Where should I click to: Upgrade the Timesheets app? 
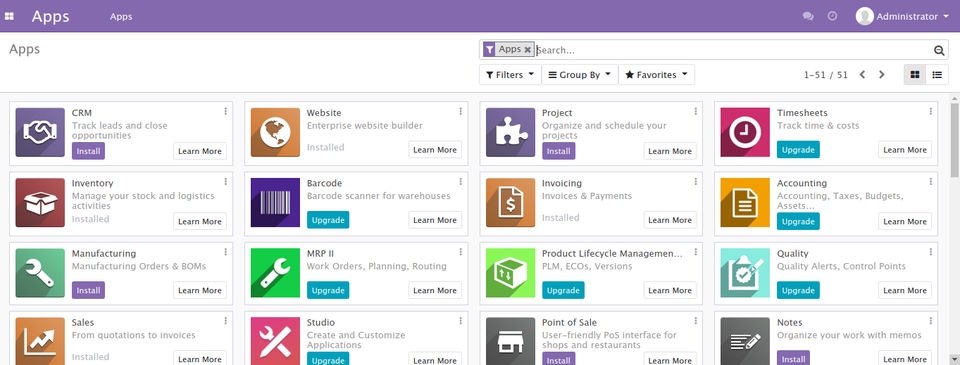coord(798,149)
